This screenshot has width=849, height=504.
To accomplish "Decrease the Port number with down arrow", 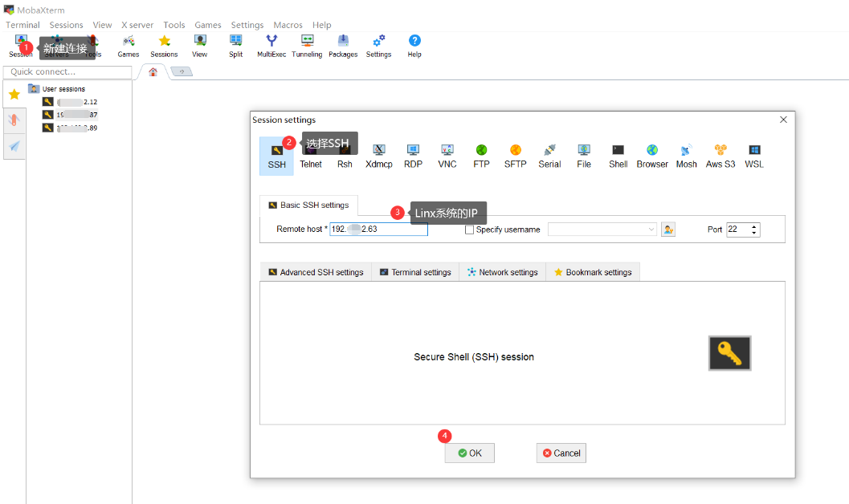I will click(x=753, y=233).
